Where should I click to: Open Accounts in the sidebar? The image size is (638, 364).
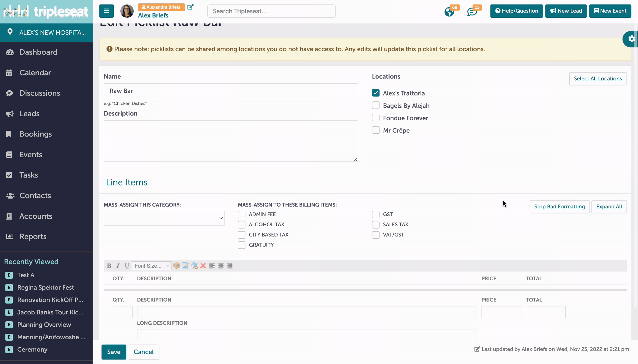[36, 216]
